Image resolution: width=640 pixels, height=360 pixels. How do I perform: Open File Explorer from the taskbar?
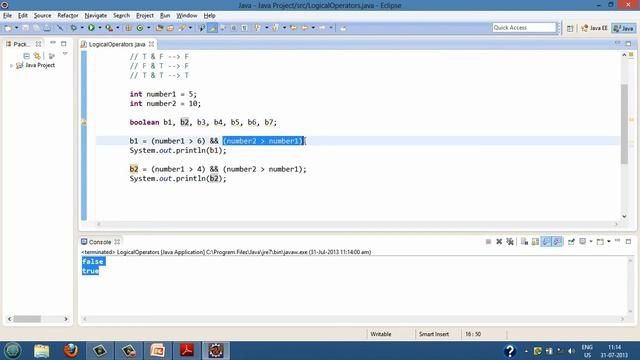[42, 351]
